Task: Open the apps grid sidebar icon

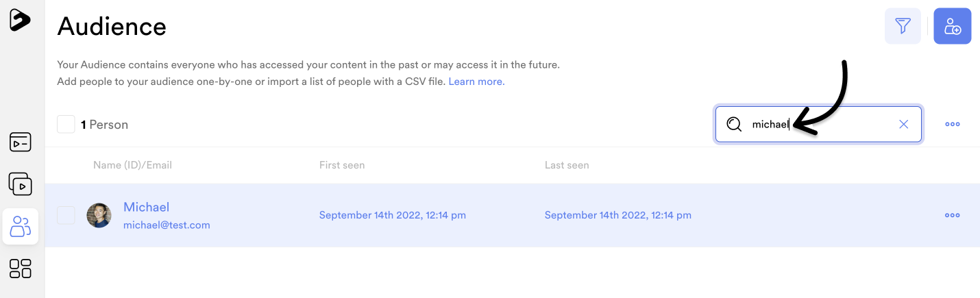Action: pyautogui.click(x=21, y=268)
